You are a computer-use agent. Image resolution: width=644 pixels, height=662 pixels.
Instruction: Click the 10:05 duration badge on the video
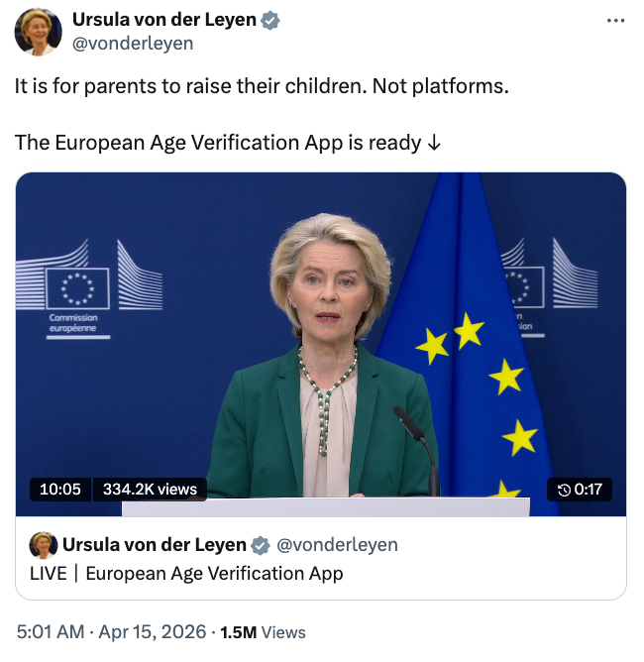[x=60, y=489]
